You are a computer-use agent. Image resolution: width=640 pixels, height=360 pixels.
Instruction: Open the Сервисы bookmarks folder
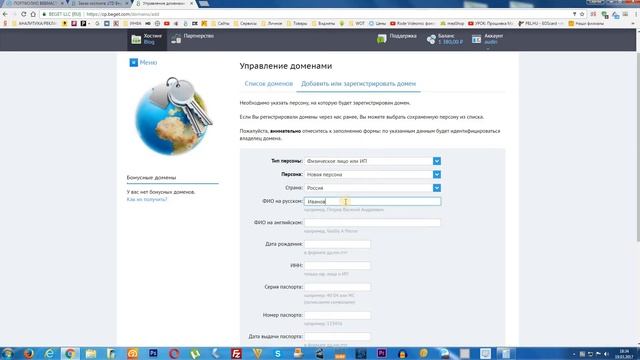[245, 24]
